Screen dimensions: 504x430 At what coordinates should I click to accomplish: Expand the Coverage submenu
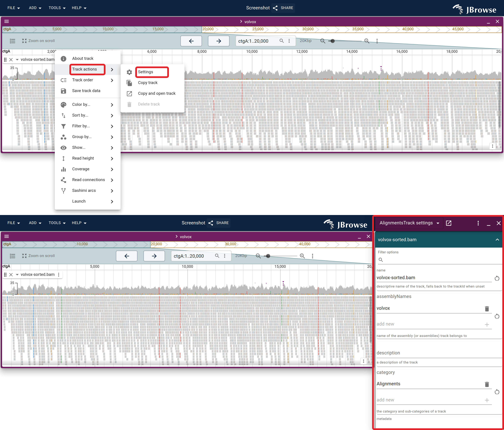[x=88, y=169]
